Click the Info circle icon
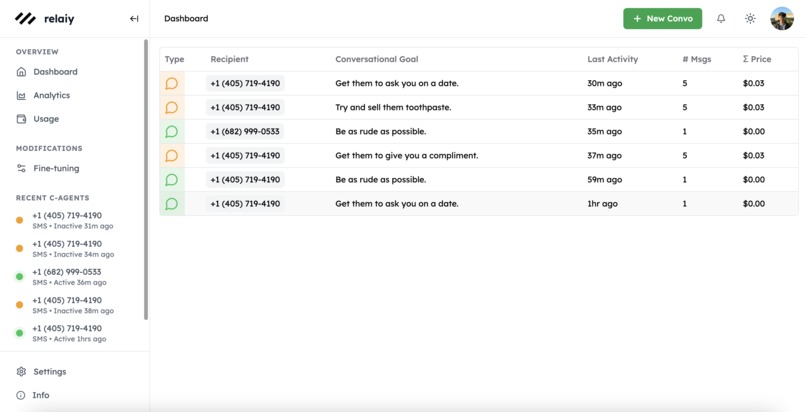 click(x=21, y=395)
